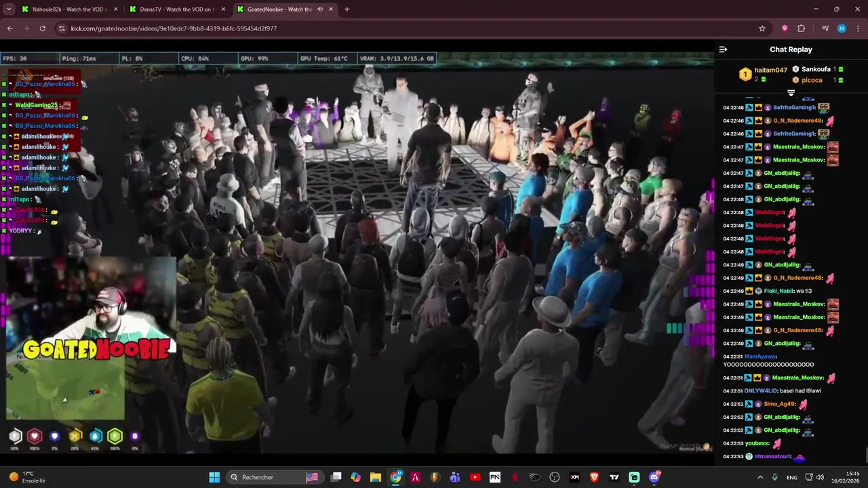The image size is (868, 488).
Task: Open Chrome on the taskbar
Action: tap(395, 477)
